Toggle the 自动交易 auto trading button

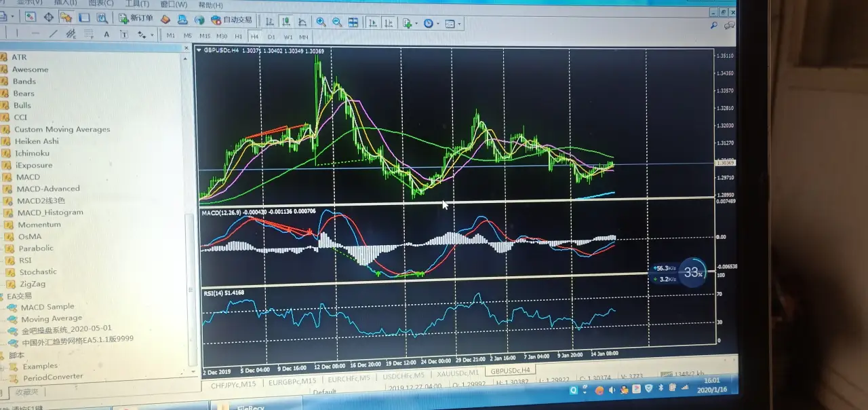tap(231, 20)
